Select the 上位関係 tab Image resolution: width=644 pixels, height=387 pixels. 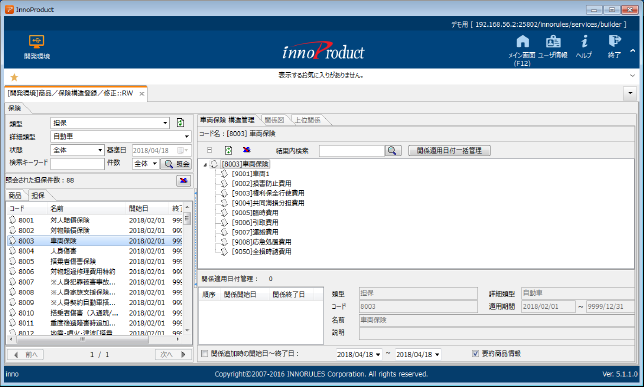coord(308,120)
